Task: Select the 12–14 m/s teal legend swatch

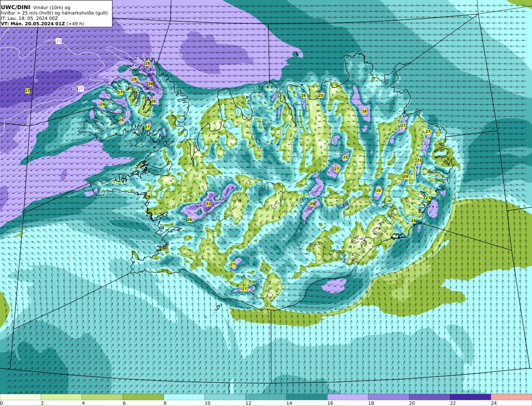Action: point(266,397)
